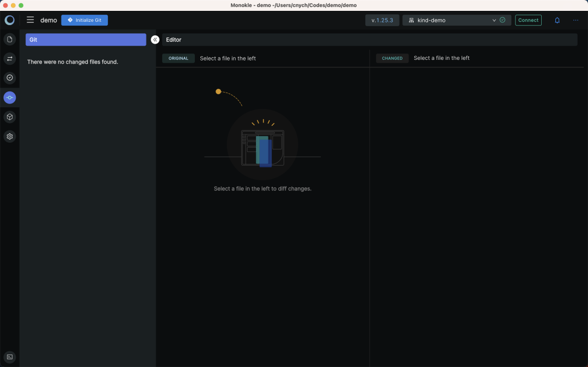Click the Initialize Git button
This screenshot has height=367, width=588.
point(84,20)
